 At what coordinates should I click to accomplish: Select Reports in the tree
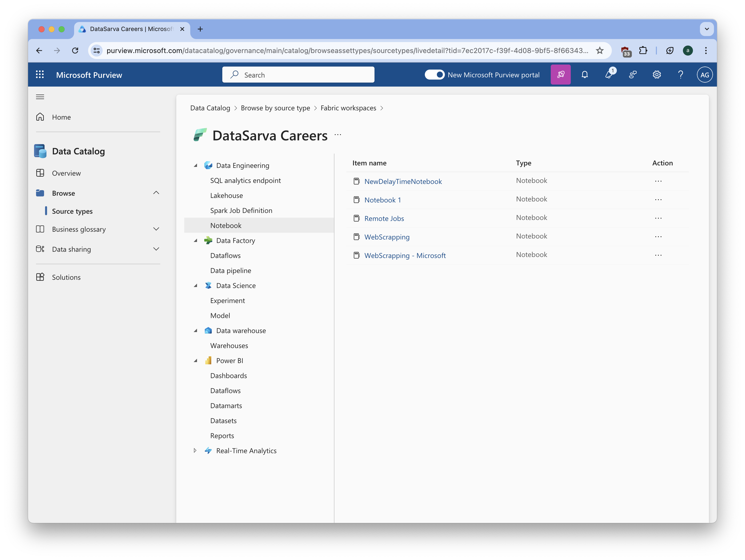(222, 436)
